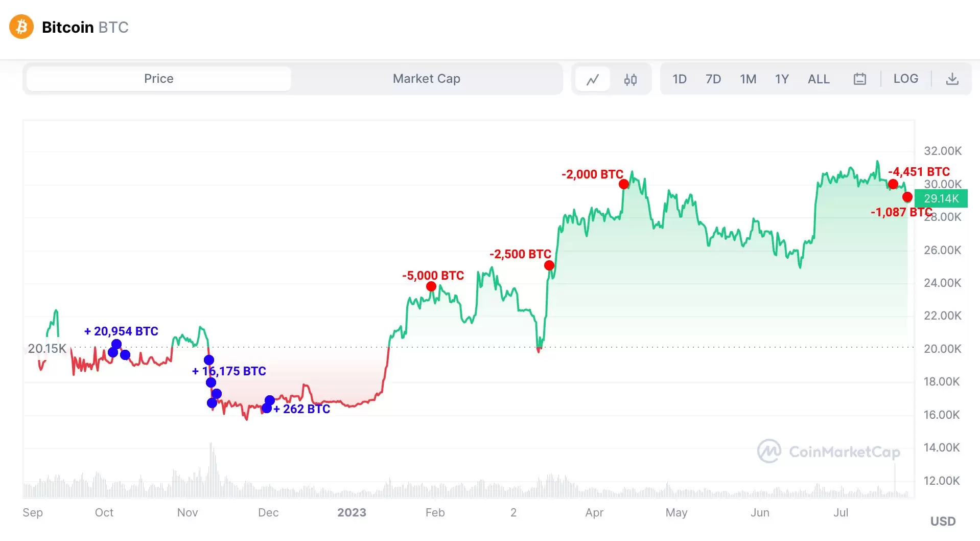Set time range to 1Y
Viewport: 980px width, 541px height.
point(782,79)
